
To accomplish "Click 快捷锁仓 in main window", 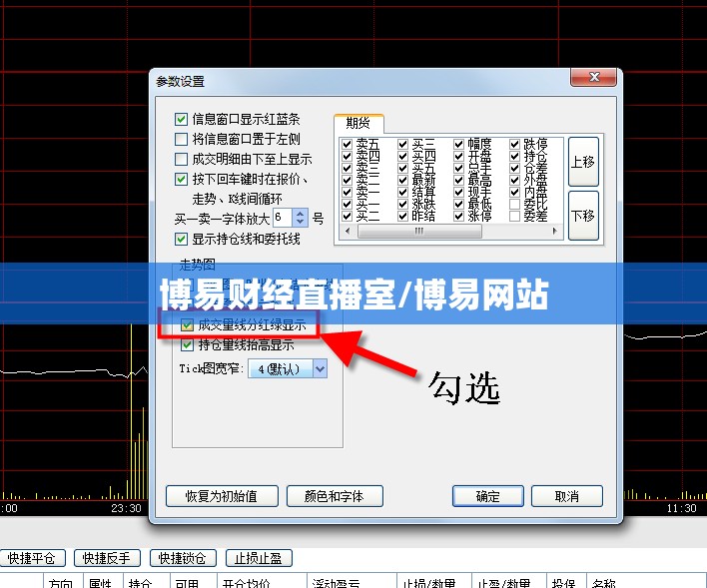I will (183, 558).
